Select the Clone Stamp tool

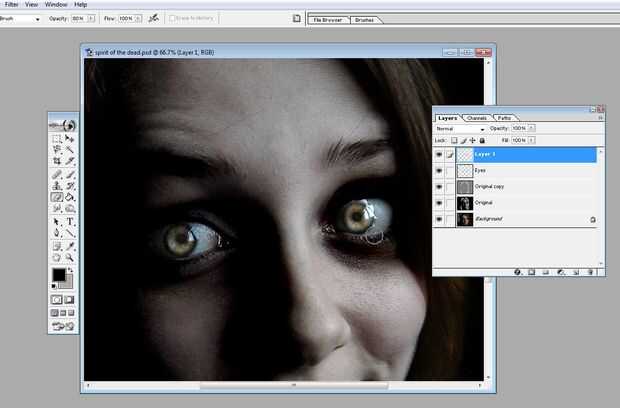pyautogui.click(x=57, y=185)
